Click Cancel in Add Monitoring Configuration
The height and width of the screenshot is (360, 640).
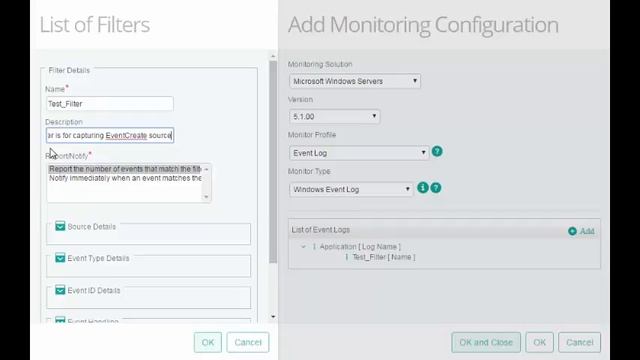[x=579, y=342]
